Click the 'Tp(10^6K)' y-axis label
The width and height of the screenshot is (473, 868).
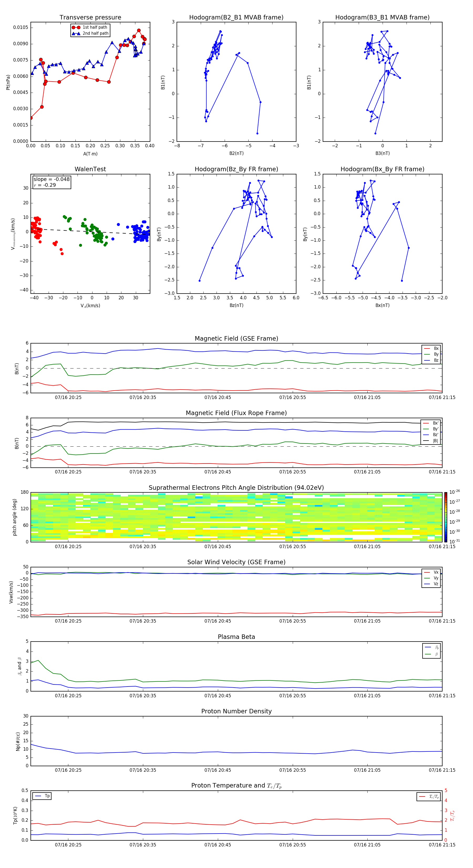[x=15, y=815]
